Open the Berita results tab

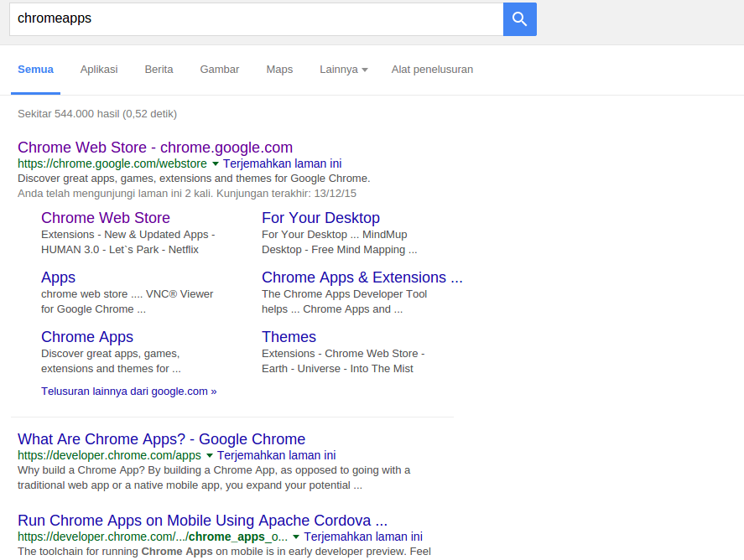159,70
